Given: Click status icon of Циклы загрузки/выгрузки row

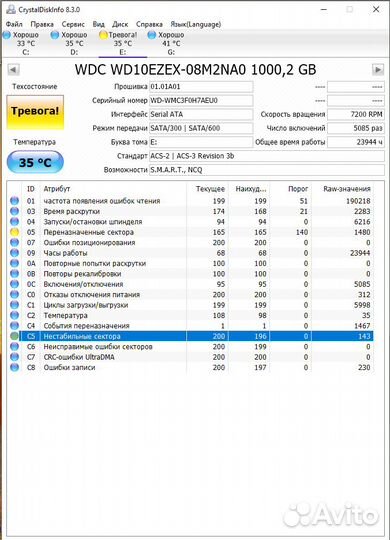Looking at the screenshot, I should (x=14, y=305).
